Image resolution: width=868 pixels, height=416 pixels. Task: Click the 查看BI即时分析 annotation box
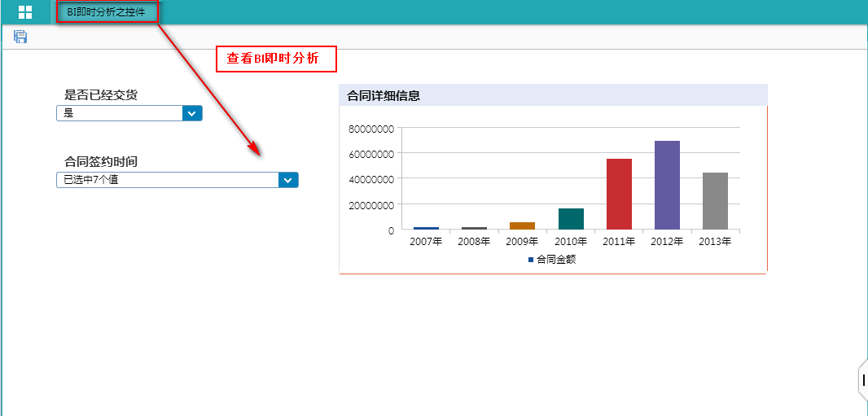click(x=275, y=59)
